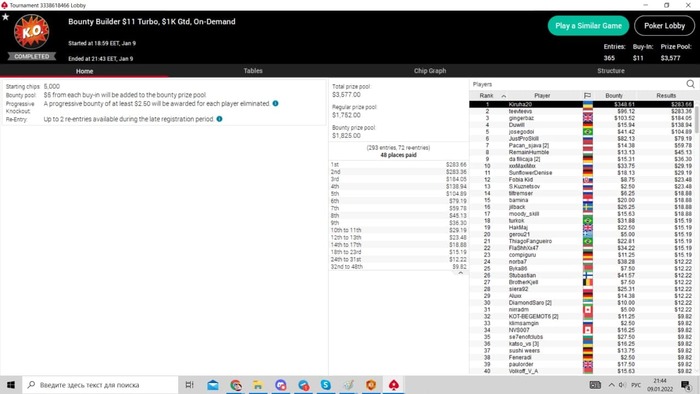700x394 pixels.
Task: Select player josegodoi row
Action: pyautogui.click(x=582, y=132)
